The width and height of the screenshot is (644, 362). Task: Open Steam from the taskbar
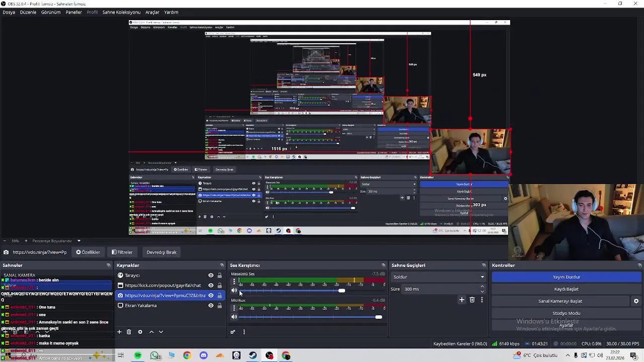coord(253,356)
